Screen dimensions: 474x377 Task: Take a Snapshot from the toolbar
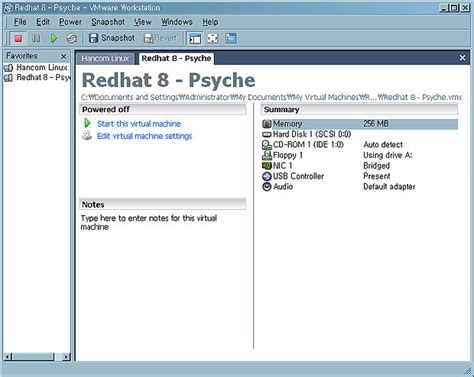click(112, 38)
